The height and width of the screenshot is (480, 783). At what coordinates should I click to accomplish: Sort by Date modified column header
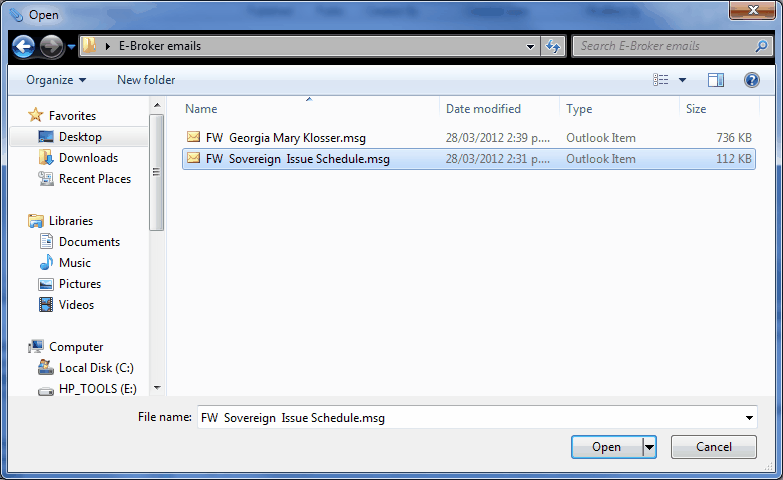point(483,109)
